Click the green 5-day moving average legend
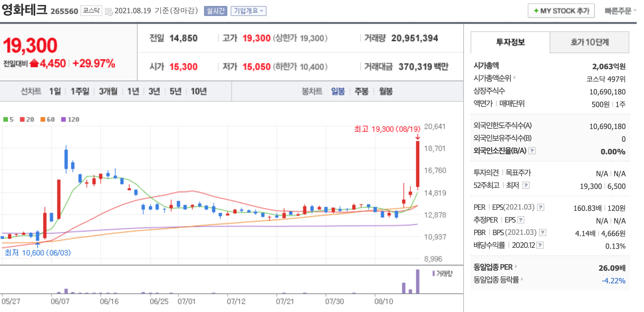Viewport: 644px width, 312px height. (x=8, y=119)
